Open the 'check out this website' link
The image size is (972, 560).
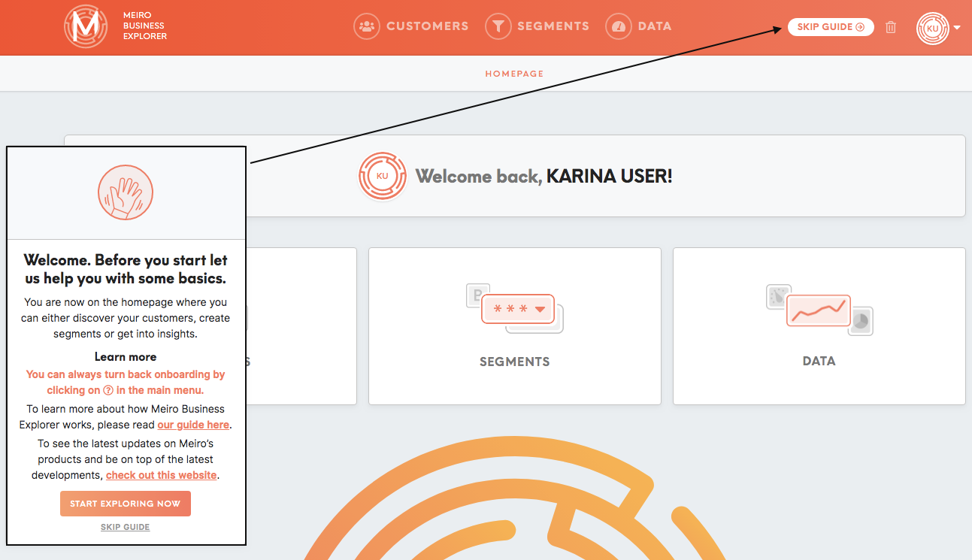(162, 475)
